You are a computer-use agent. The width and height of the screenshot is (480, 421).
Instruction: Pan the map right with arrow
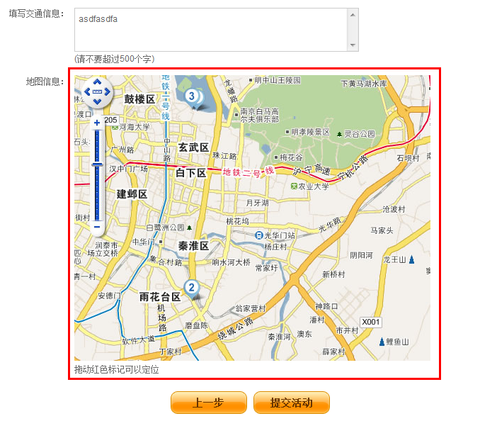click(x=107, y=92)
